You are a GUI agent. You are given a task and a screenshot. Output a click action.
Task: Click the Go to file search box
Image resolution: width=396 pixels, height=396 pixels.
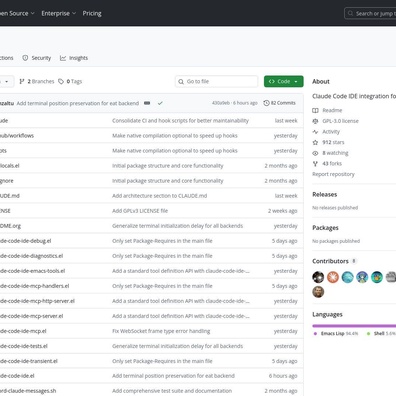tap(216, 81)
